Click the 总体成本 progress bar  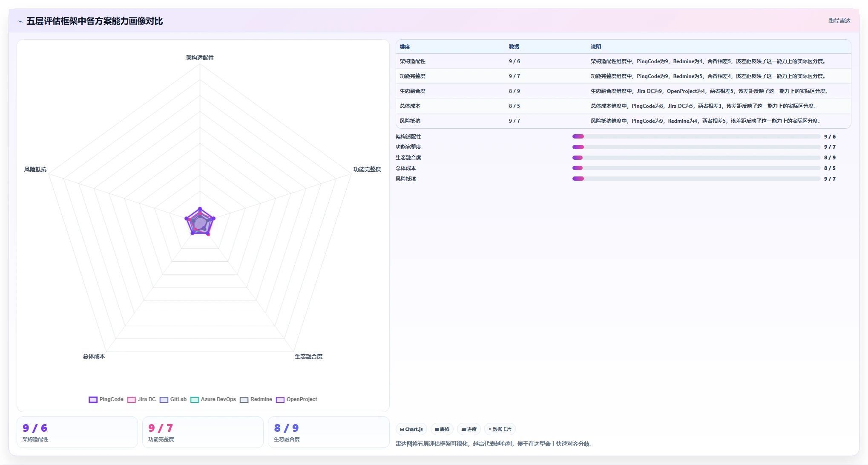pyautogui.click(x=696, y=168)
